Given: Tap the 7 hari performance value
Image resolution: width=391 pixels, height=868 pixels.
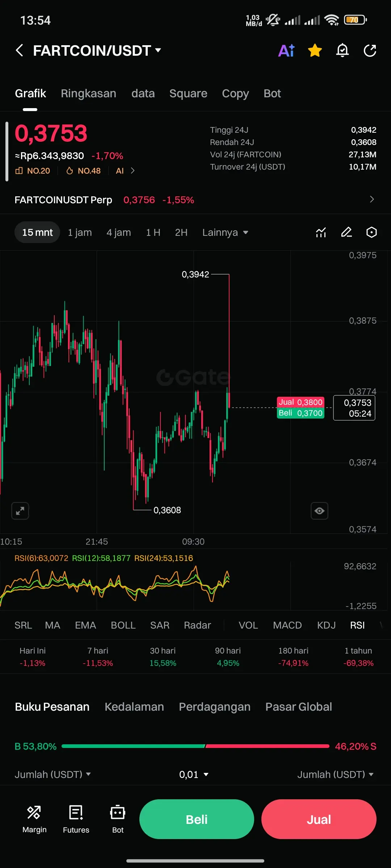Looking at the screenshot, I should tap(98, 663).
